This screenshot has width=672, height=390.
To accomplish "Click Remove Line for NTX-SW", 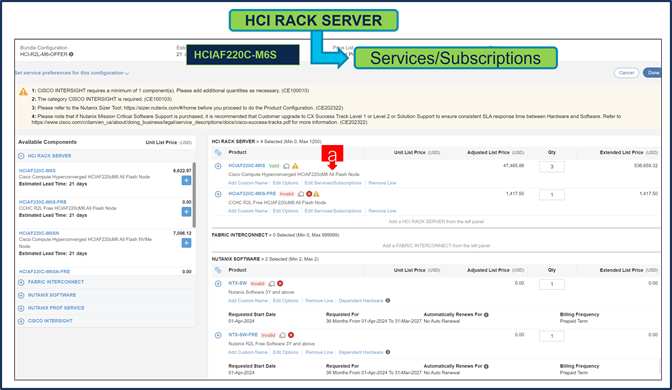I will click(319, 301).
